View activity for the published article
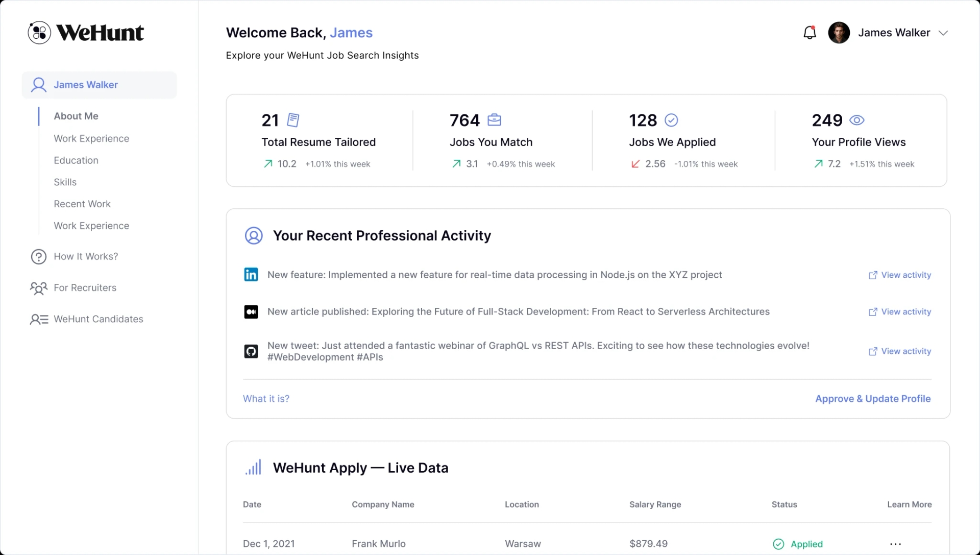Screen dimensions: 980x555 tap(900, 311)
